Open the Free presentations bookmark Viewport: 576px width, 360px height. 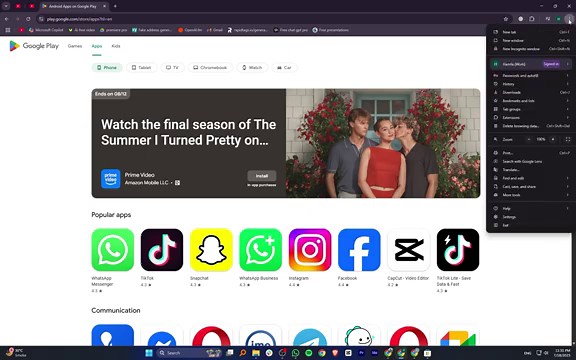click(330, 30)
